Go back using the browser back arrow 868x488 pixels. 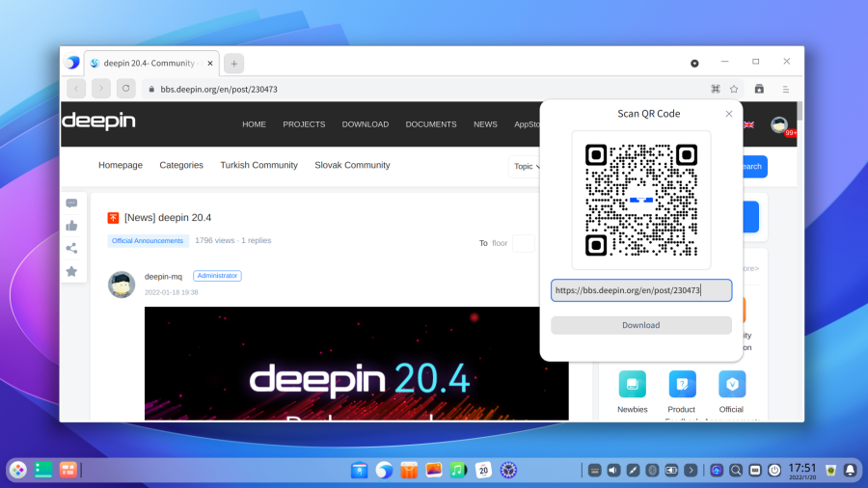pos(76,89)
